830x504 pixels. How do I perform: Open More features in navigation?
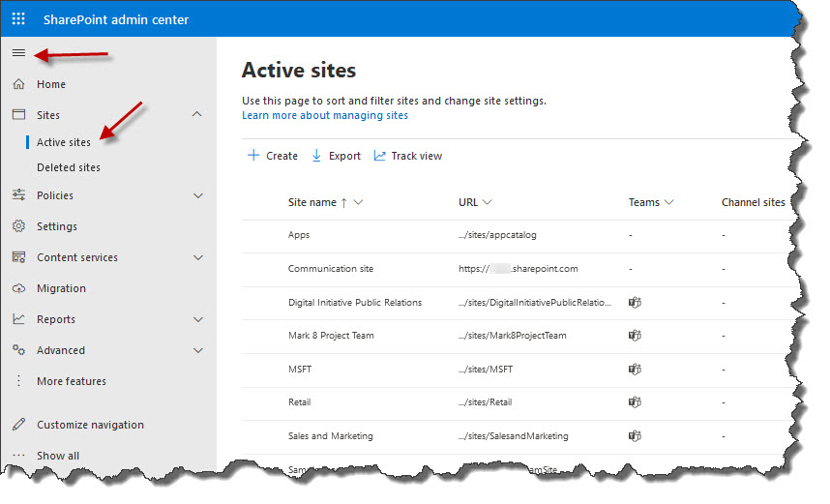point(72,381)
